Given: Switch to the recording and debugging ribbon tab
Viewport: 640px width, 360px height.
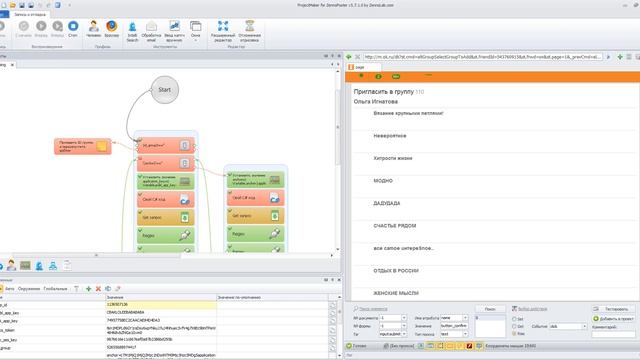Looking at the screenshot, I should click(30, 14).
